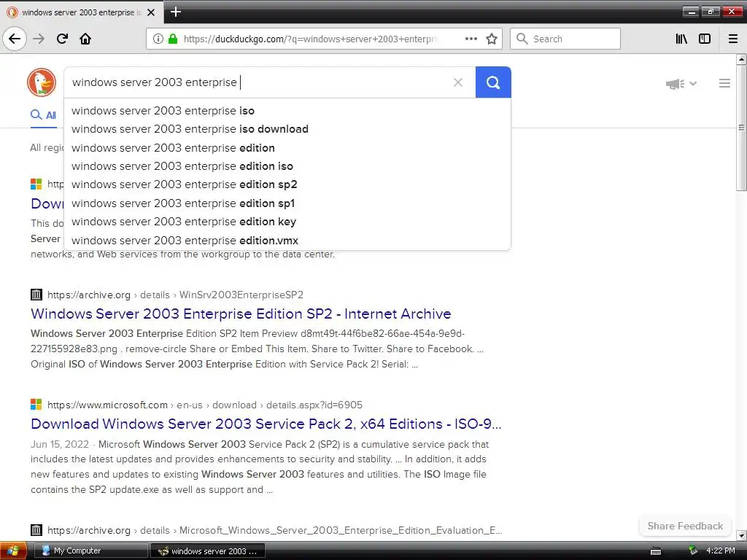
Task: Click Microsoft favicon for Service Pack 2 result
Action: [x=36, y=405]
